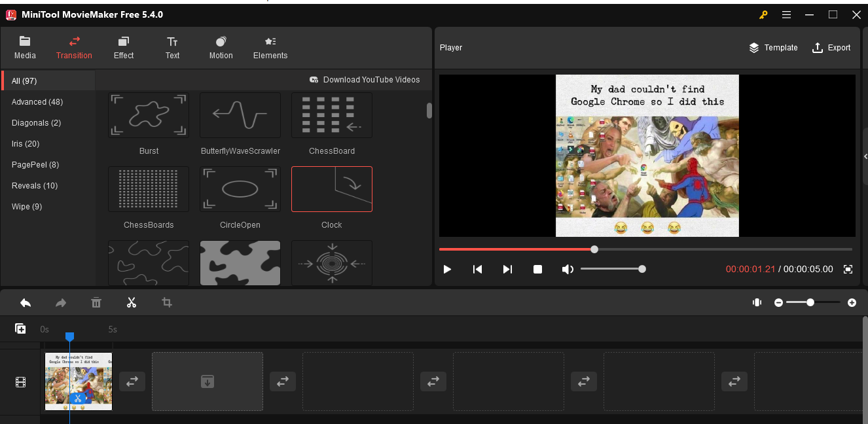
Task: Adjust the timeline zoom slider
Action: point(813,302)
